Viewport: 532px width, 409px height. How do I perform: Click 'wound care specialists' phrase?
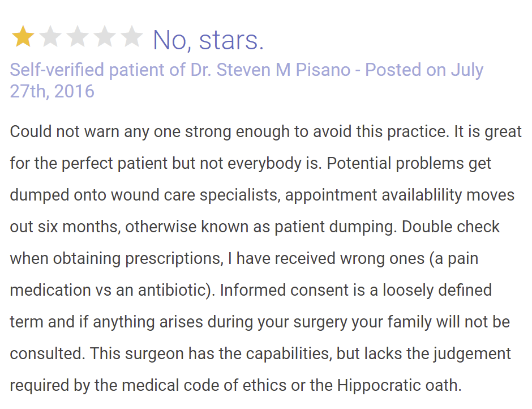click(196, 195)
